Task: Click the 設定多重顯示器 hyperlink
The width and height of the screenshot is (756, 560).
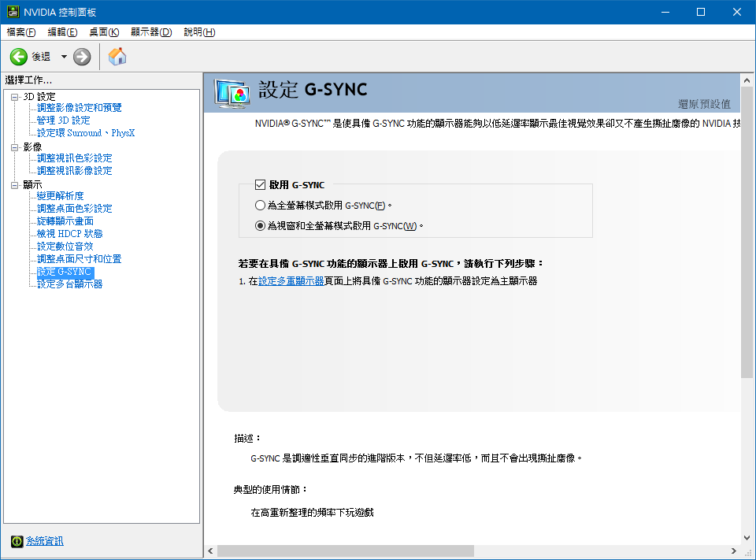Action: 291,280
